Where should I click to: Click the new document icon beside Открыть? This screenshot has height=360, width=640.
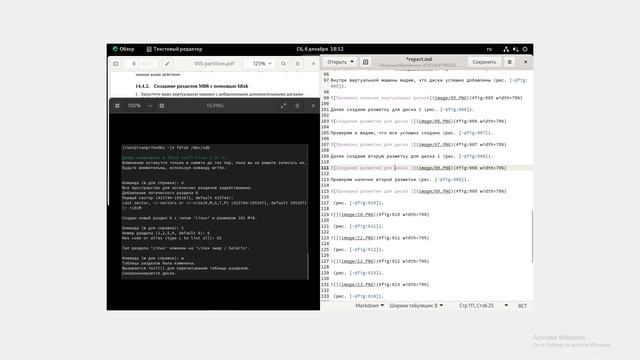tap(365, 62)
